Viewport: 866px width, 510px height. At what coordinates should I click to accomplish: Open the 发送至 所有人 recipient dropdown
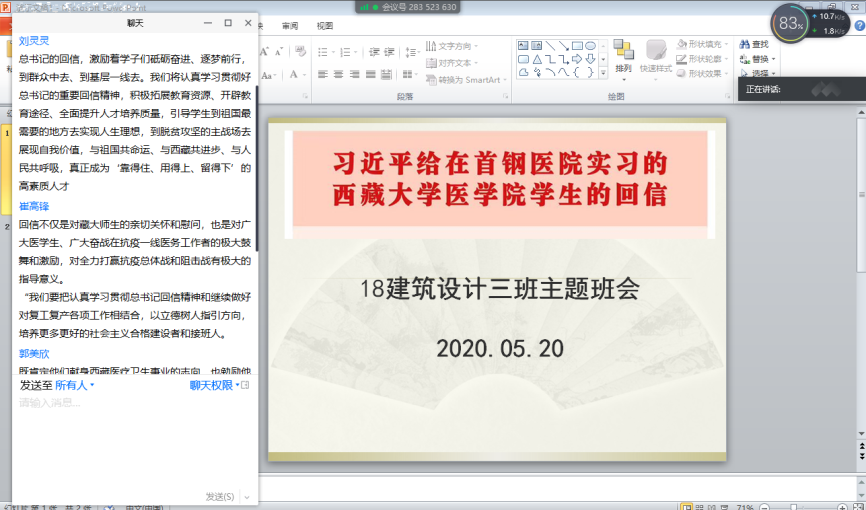click(x=75, y=385)
